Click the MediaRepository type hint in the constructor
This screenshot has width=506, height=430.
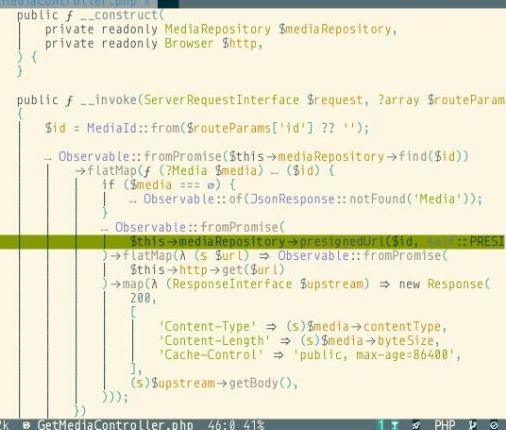pyautogui.click(x=218, y=29)
